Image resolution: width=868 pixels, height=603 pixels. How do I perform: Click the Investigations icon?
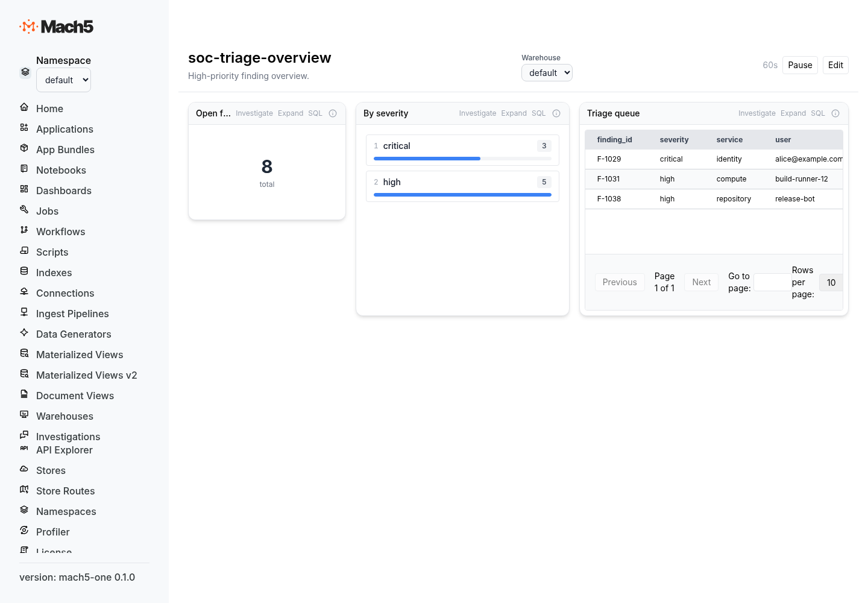(24, 435)
